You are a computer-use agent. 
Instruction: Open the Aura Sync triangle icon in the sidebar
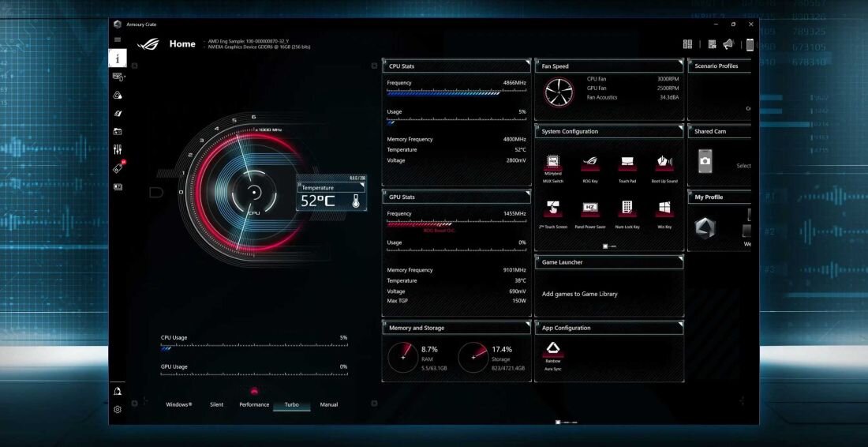[x=118, y=95]
